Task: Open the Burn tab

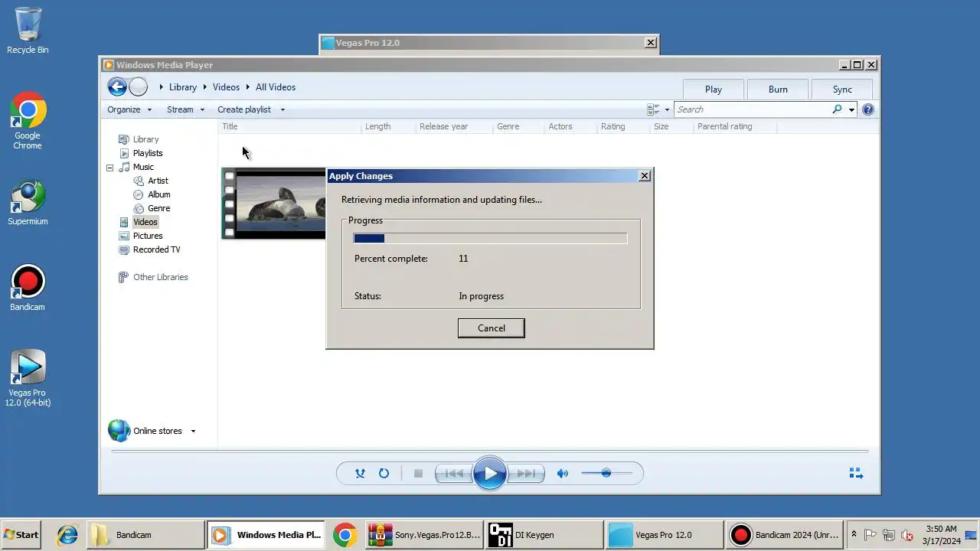Action: click(x=778, y=89)
